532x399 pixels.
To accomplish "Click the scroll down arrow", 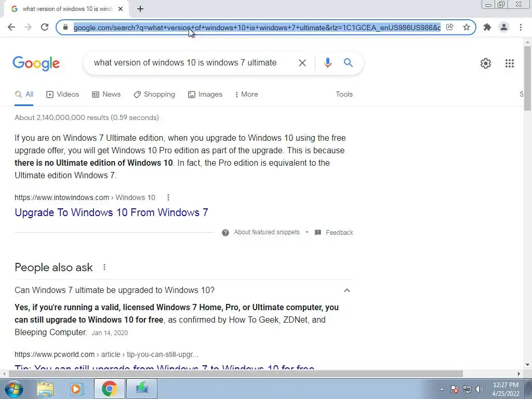I will tap(527, 365).
